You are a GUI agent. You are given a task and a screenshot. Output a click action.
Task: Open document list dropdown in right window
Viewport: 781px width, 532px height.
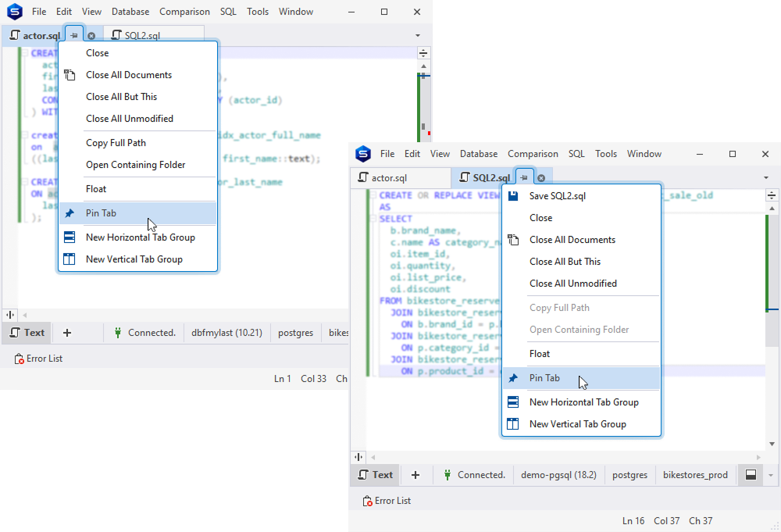click(766, 178)
